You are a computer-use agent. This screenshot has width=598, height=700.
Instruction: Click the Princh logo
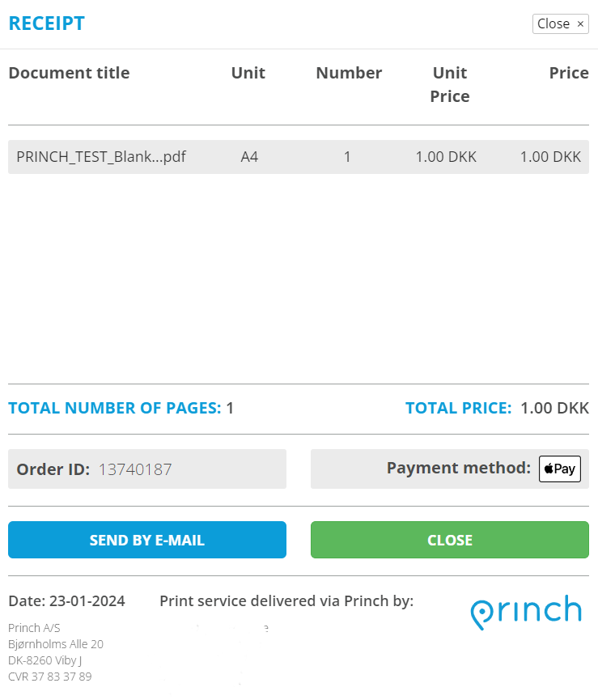tap(527, 611)
